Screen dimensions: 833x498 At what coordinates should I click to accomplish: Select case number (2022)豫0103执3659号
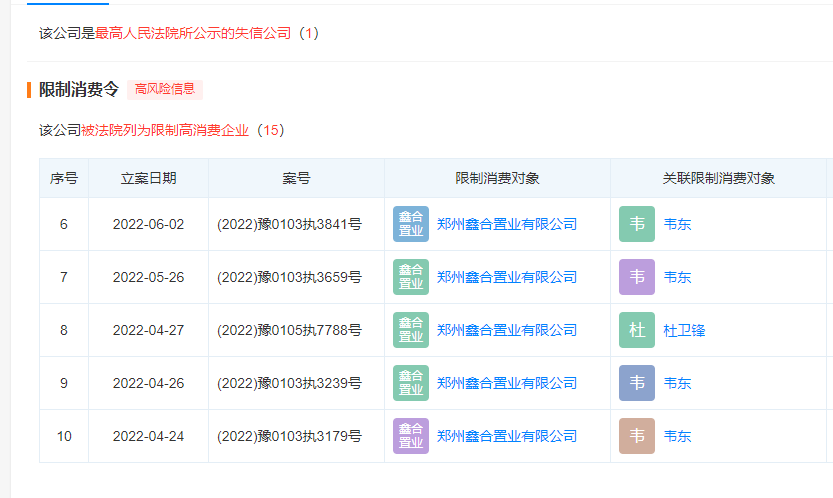290,277
